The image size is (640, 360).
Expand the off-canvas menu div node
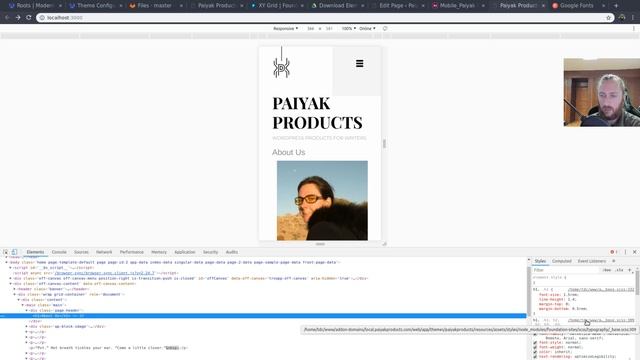pyautogui.click(x=10, y=278)
